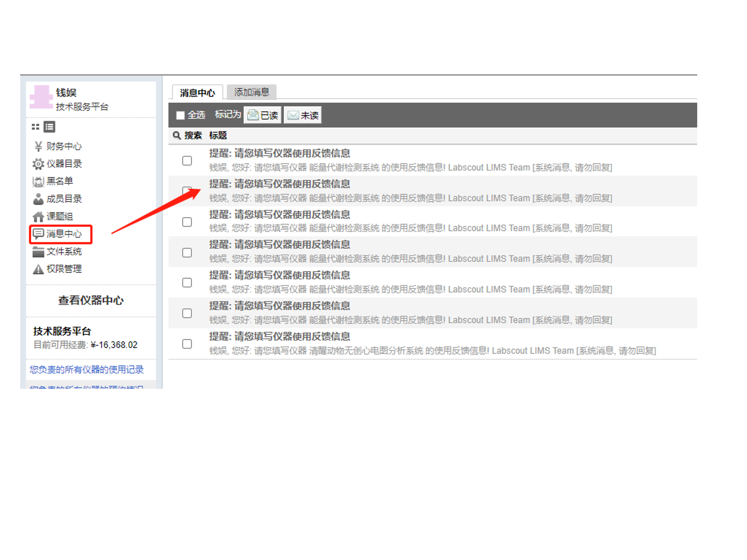Check the fifth message's checkbox
The image size is (747, 560).
tap(187, 282)
